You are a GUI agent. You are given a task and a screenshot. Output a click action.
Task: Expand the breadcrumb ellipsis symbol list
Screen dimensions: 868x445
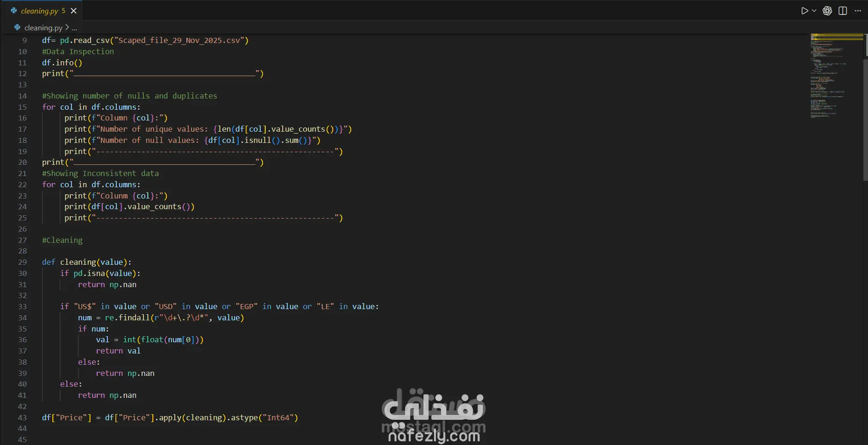point(74,28)
